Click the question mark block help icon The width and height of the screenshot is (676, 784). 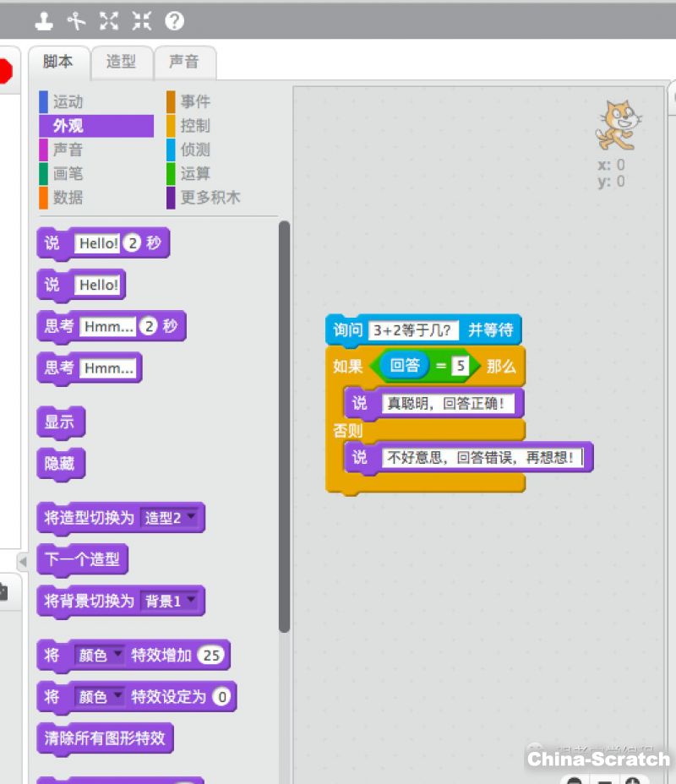(x=174, y=20)
